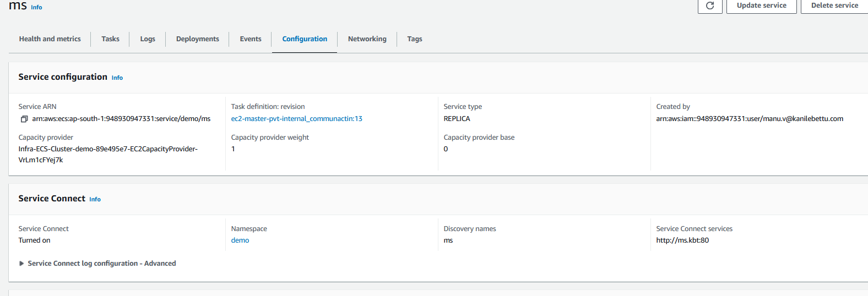This screenshot has height=296, width=868.
Task: Click the Update service button
Action: [762, 6]
